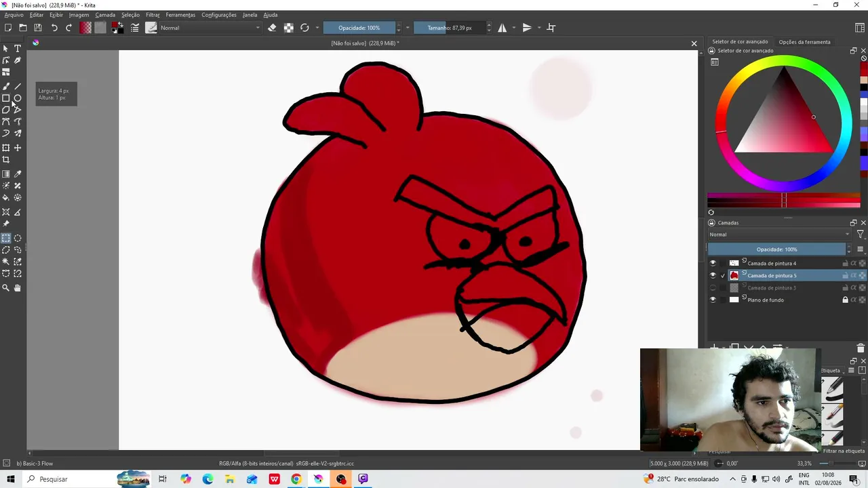868x488 pixels.
Task: Select the Elliptical Selection tool
Action: click(18, 238)
